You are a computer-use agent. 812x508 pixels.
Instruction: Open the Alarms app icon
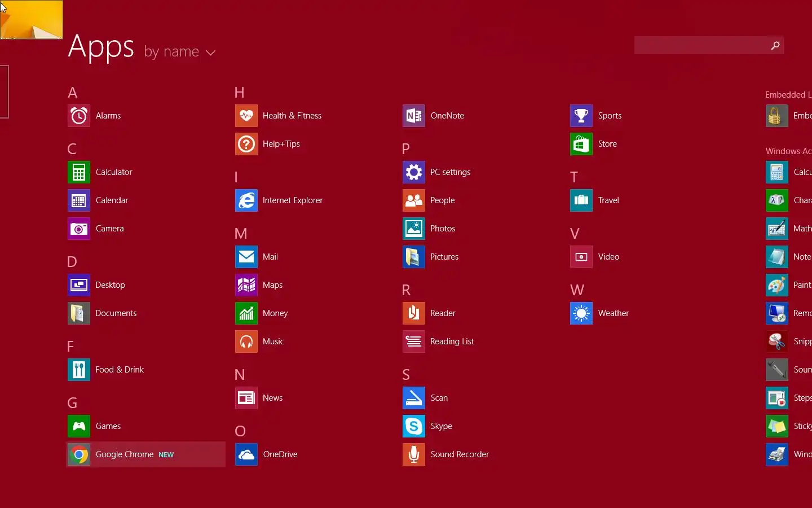click(x=79, y=116)
